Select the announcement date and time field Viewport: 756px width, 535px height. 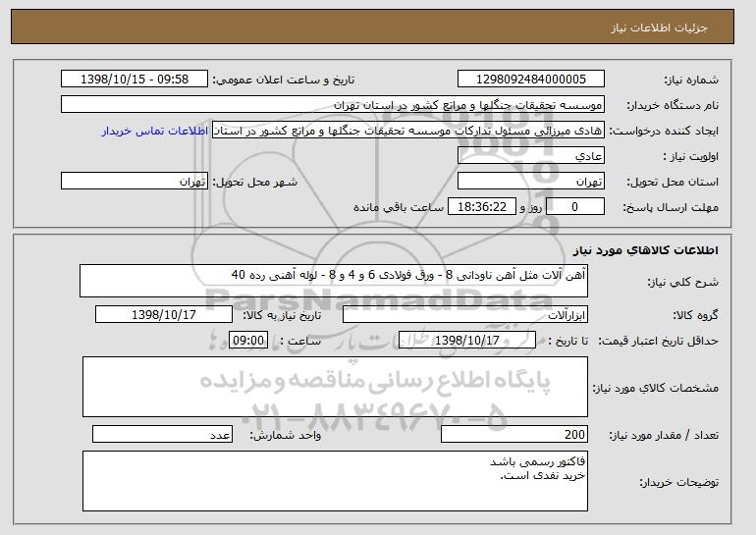(135, 80)
